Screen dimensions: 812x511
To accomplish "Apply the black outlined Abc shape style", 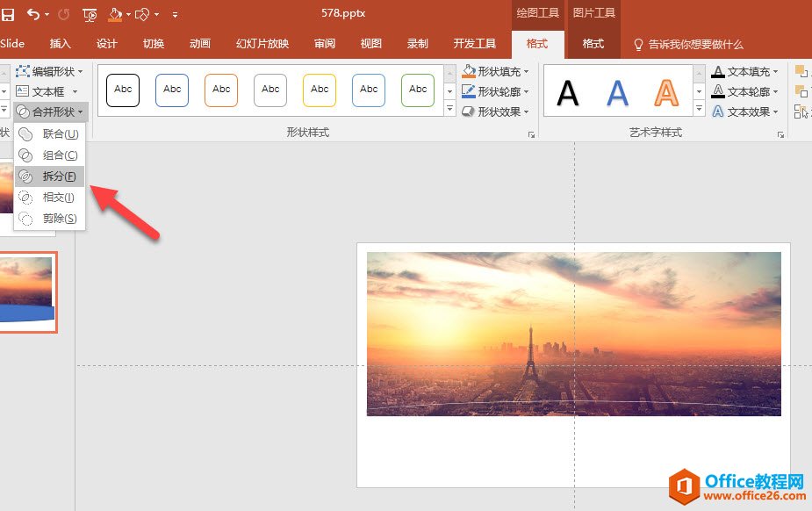I will pos(123,90).
